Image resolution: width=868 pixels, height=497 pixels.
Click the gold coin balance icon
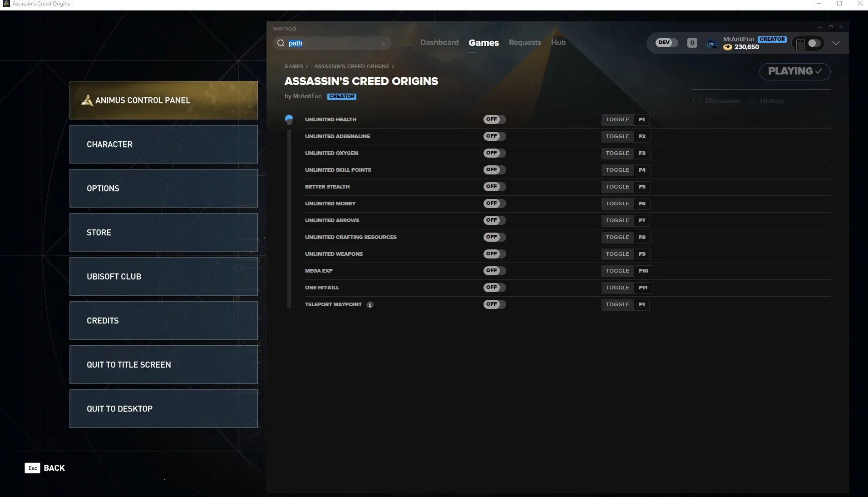[x=728, y=47]
